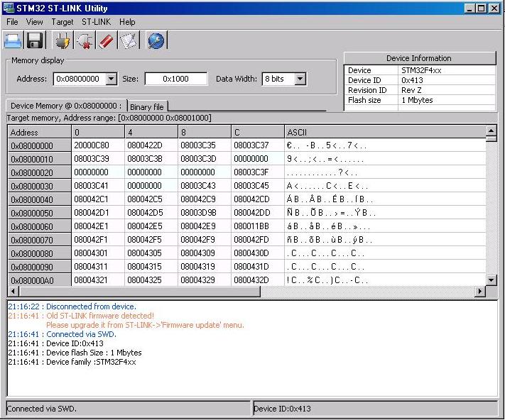This screenshot has width=505, height=420.
Task: Click the Save floppy disk icon
Action: coord(36,41)
